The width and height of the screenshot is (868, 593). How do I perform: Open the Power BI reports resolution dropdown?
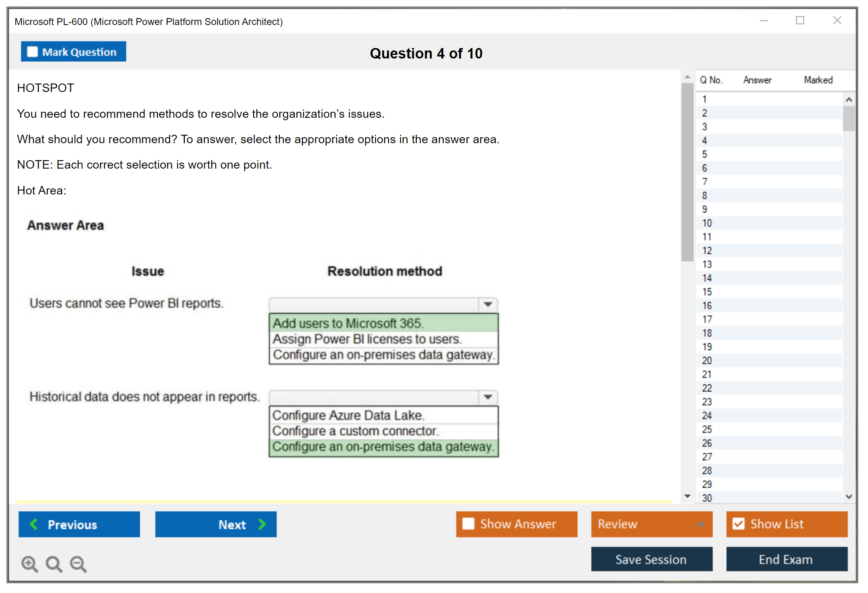coord(488,304)
